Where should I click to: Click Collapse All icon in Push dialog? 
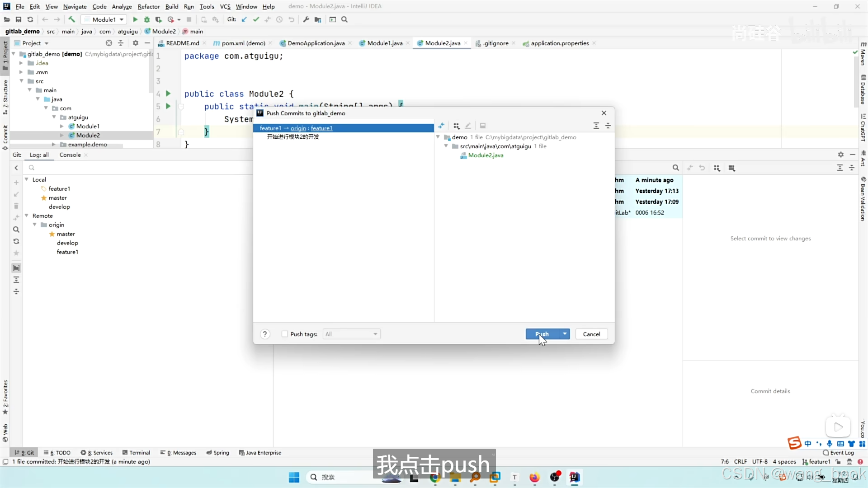(x=608, y=126)
